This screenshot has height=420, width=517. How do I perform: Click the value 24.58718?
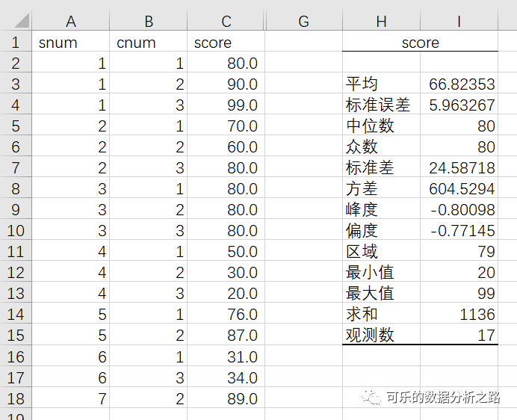(x=459, y=167)
